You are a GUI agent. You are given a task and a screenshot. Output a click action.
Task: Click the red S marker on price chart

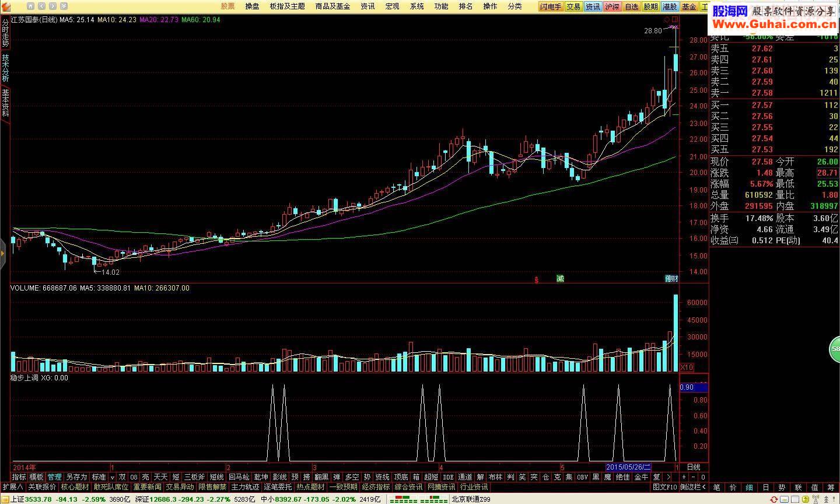[536, 279]
